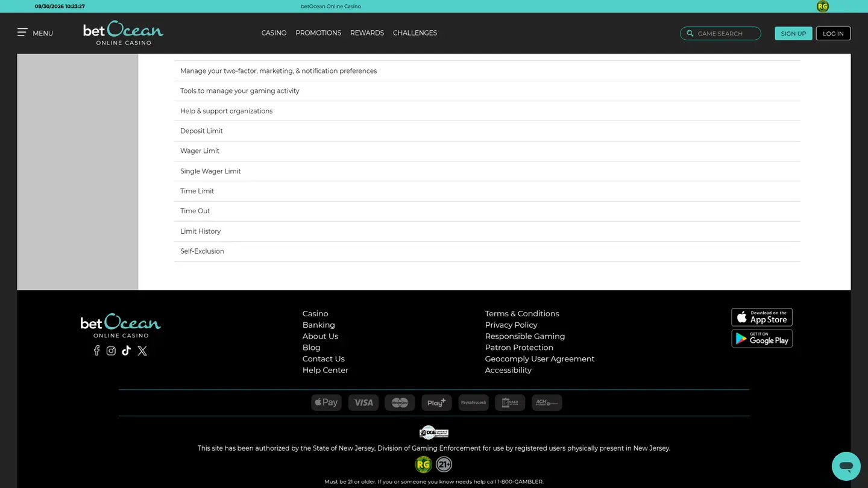Image resolution: width=868 pixels, height=488 pixels.
Task: Click the Download on the App Store badge
Action: [762, 317]
